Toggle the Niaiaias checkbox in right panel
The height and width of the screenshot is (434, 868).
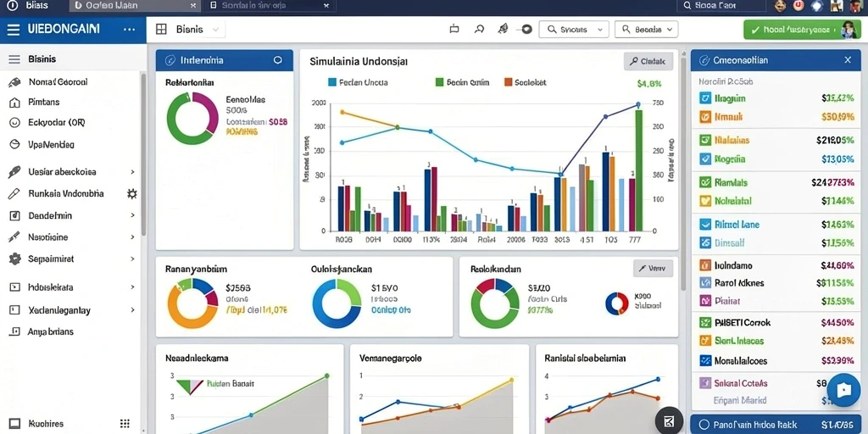(x=705, y=140)
